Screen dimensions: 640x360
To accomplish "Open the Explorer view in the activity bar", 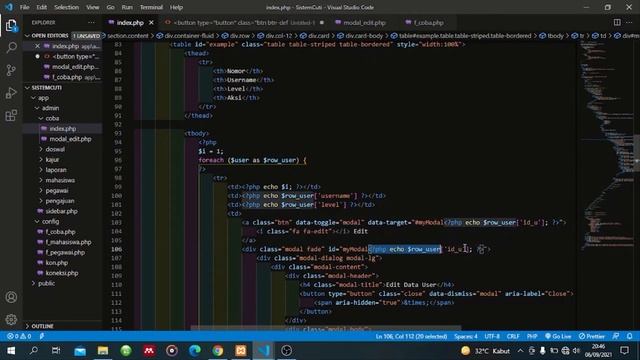I will tap(11, 26).
